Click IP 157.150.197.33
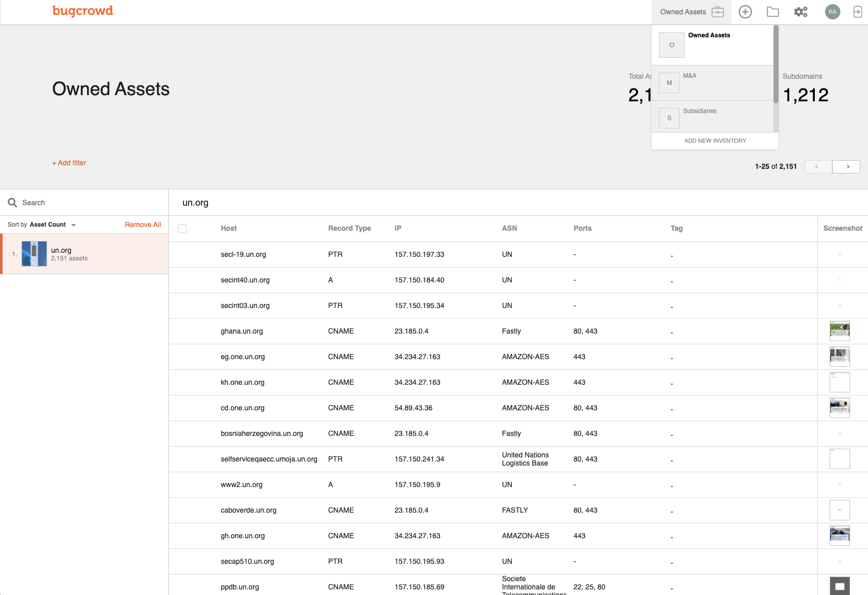Image resolution: width=868 pixels, height=595 pixels. [x=419, y=254]
